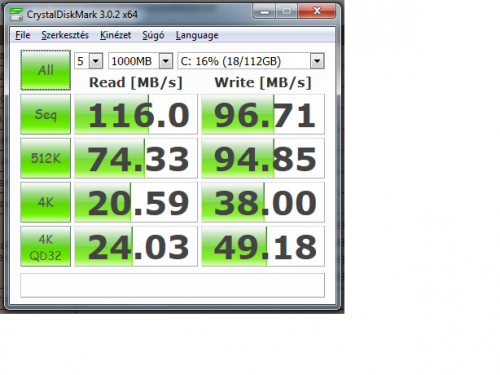Start the 4K QD32 benchmark test
500x375 pixels.
(x=46, y=246)
